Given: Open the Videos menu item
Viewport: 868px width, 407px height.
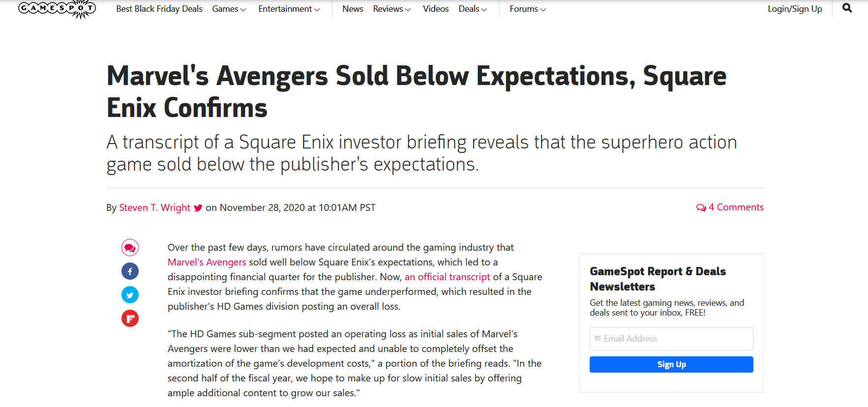Looking at the screenshot, I should pyautogui.click(x=436, y=9).
